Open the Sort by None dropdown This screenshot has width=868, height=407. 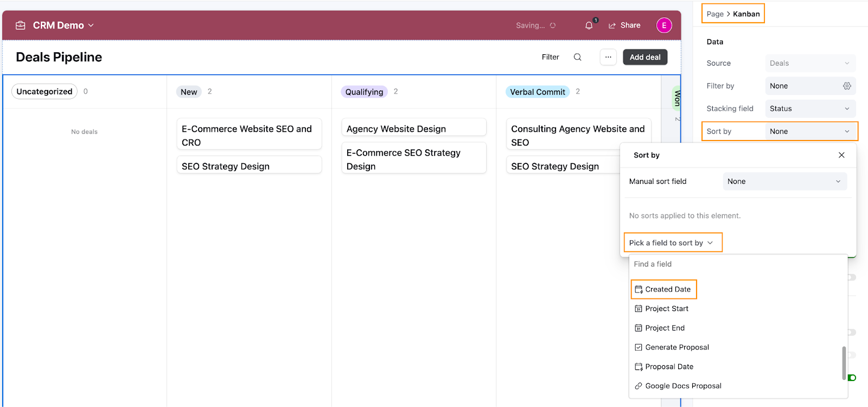[x=810, y=131]
